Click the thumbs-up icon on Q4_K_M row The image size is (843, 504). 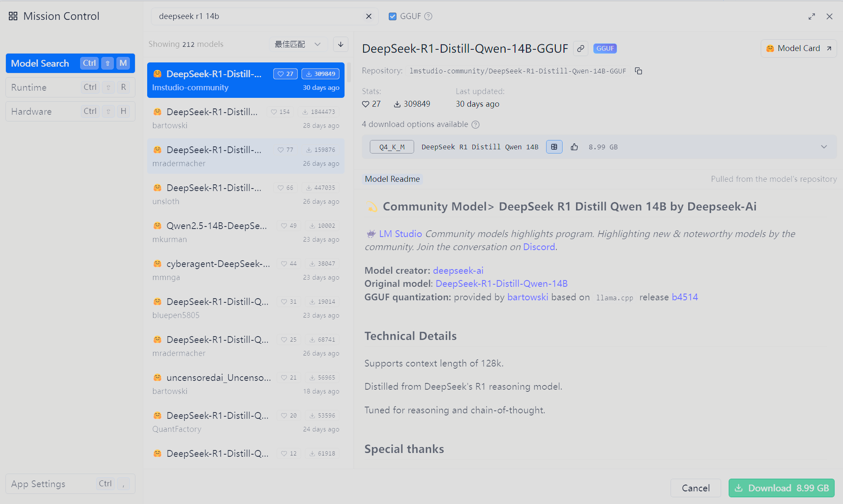574,147
